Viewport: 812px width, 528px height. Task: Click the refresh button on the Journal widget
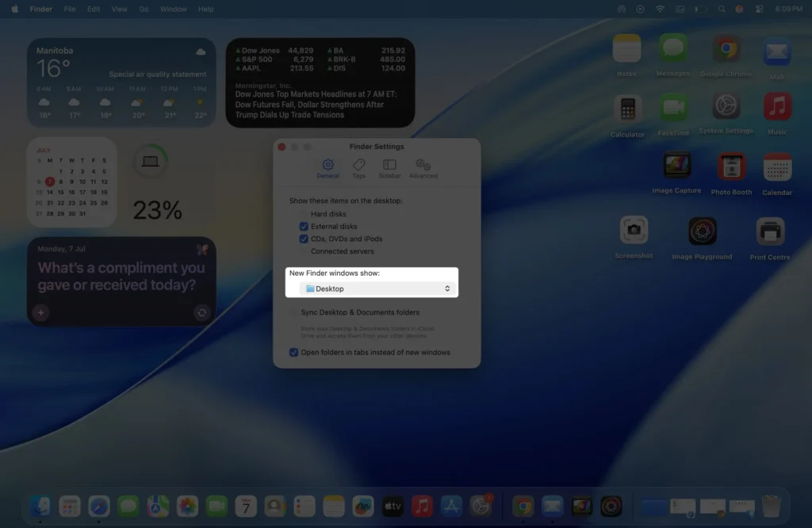(202, 312)
